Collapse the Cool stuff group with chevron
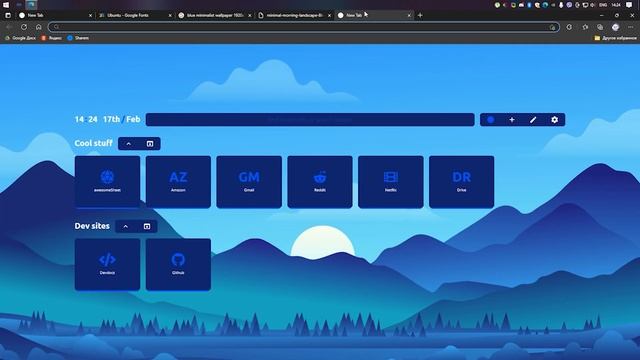 129,144
